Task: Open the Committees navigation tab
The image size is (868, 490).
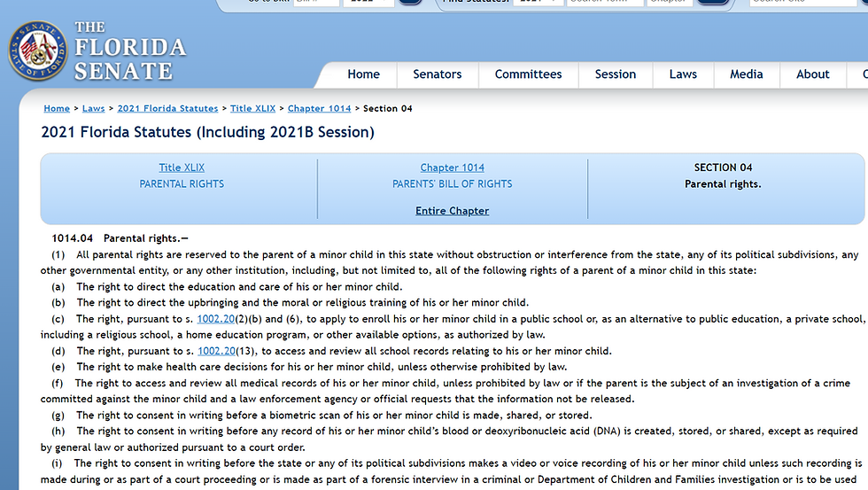Action: (528, 74)
